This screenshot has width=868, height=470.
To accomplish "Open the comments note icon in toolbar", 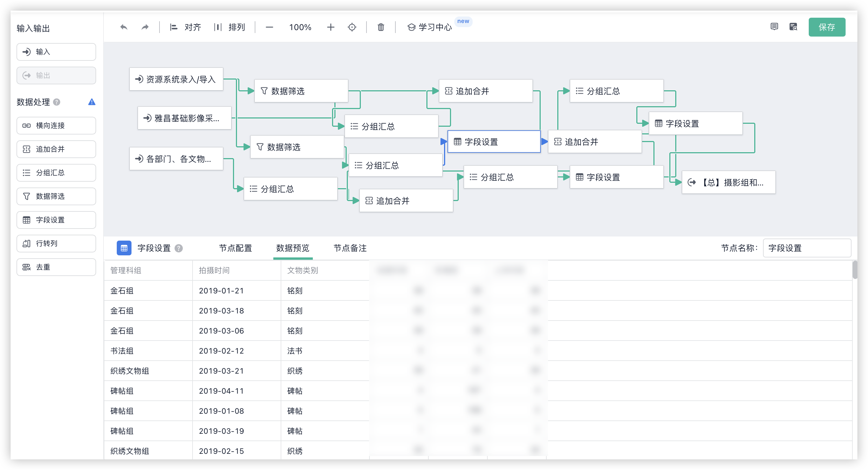I will tap(774, 27).
